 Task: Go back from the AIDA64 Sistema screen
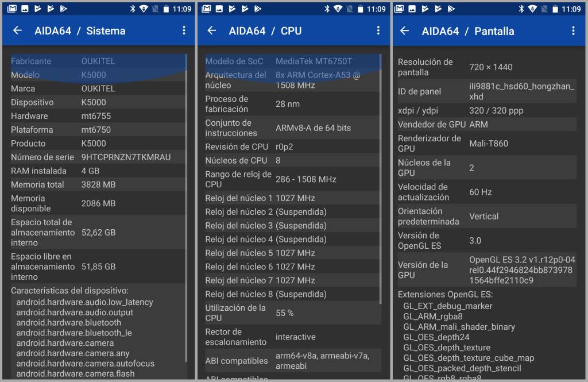tap(17, 31)
